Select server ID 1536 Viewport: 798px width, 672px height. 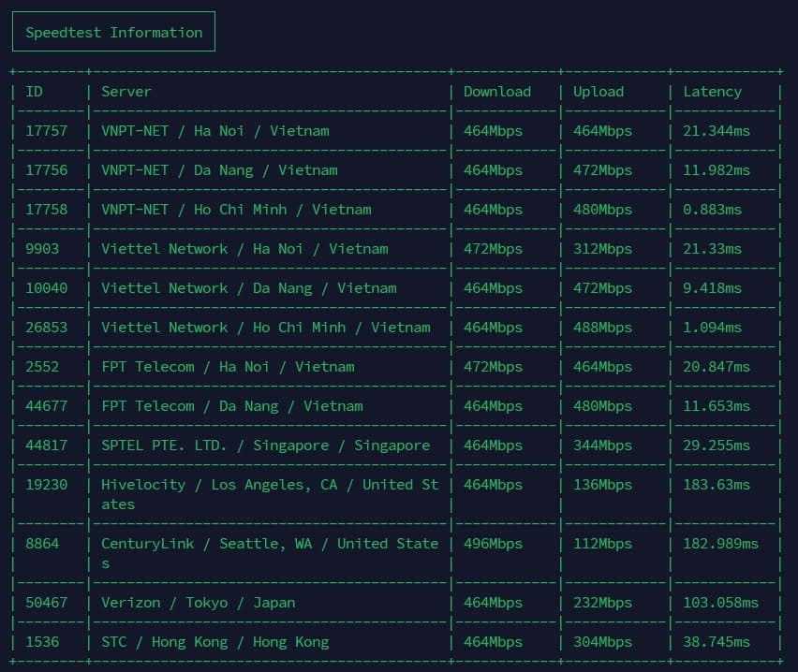point(42,641)
